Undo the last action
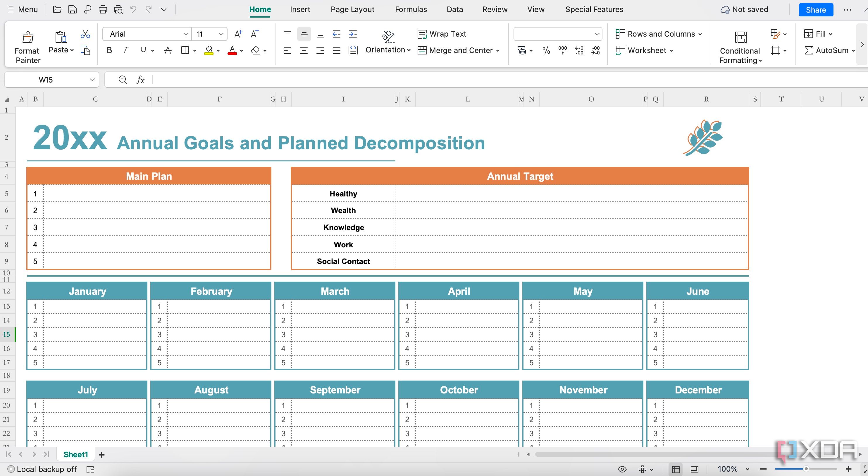Image resolution: width=868 pixels, height=476 pixels. 133,9
